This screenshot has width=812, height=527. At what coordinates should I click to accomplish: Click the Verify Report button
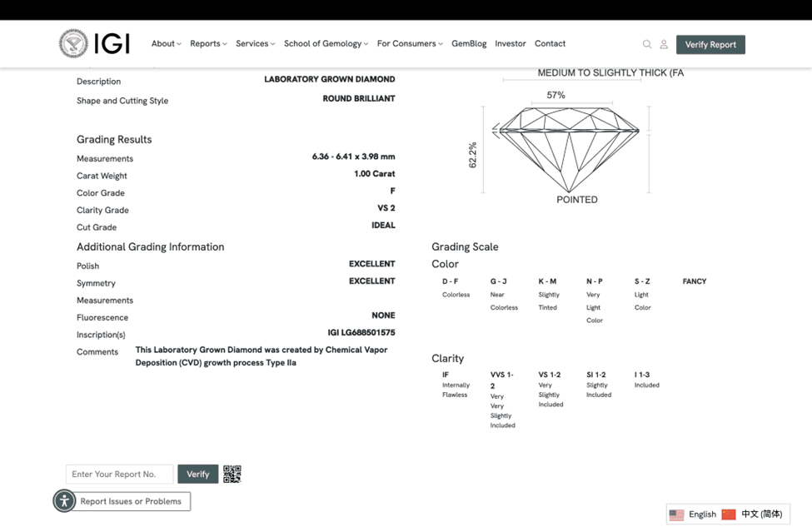pos(710,44)
